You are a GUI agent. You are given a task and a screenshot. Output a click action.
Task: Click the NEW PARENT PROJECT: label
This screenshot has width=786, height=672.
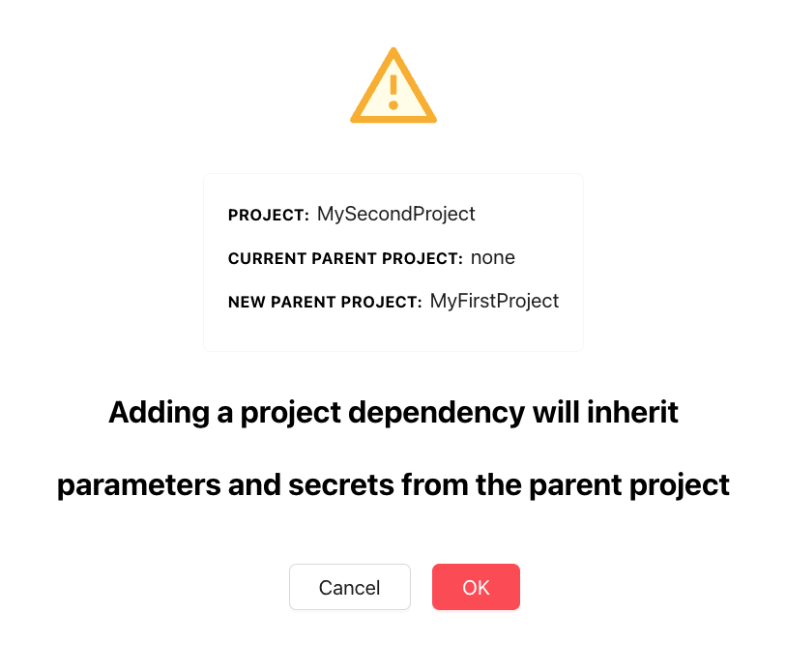click(326, 302)
